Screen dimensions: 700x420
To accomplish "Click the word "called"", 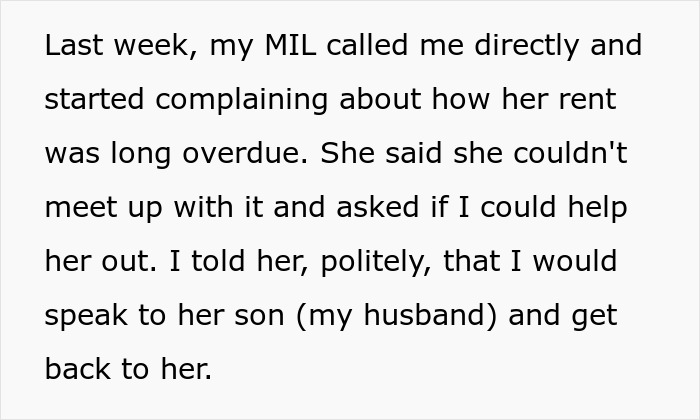I will (367, 45).
